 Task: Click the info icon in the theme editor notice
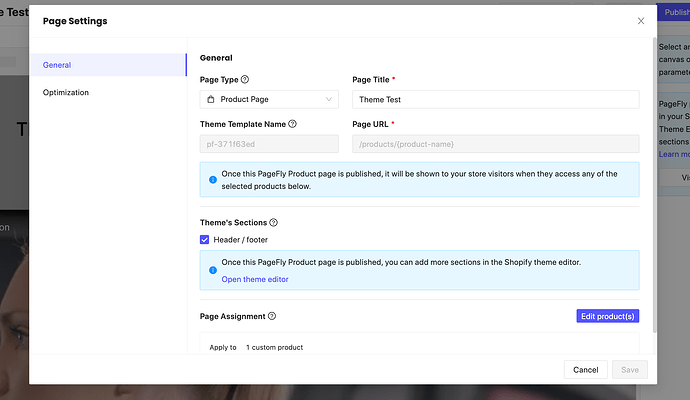coord(212,270)
